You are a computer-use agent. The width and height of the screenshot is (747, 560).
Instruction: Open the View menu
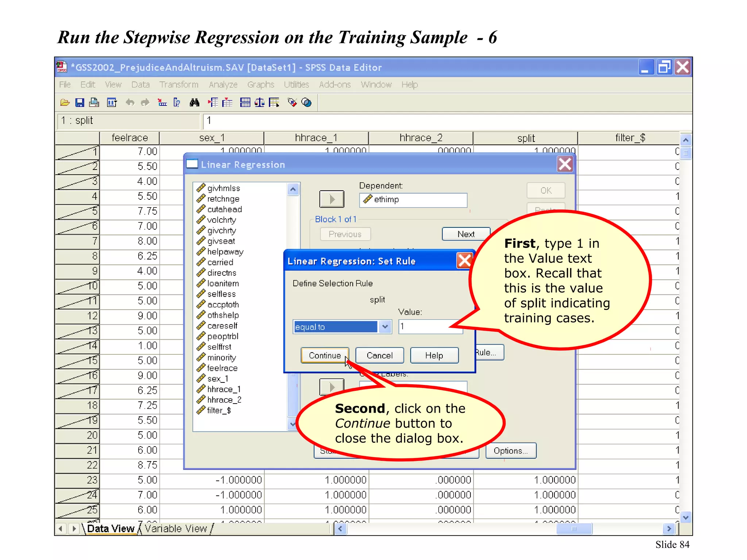pyautogui.click(x=113, y=85)
